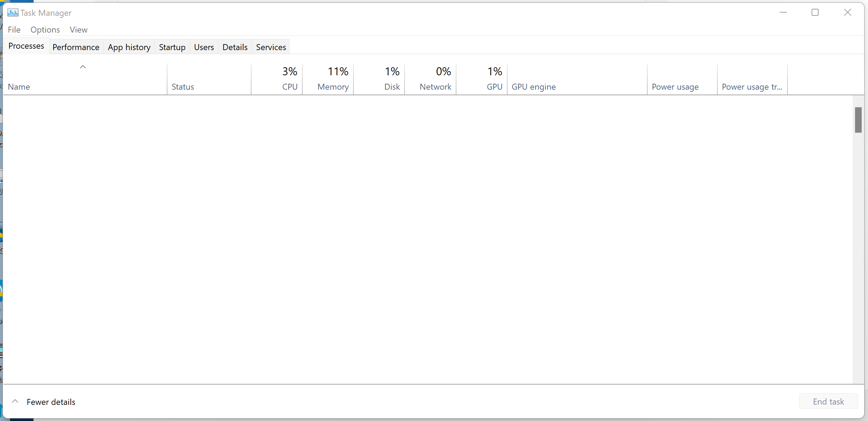Click the sort arrow above Name column
This screenshot has height=421, width=868.
[x=83, y=67]
